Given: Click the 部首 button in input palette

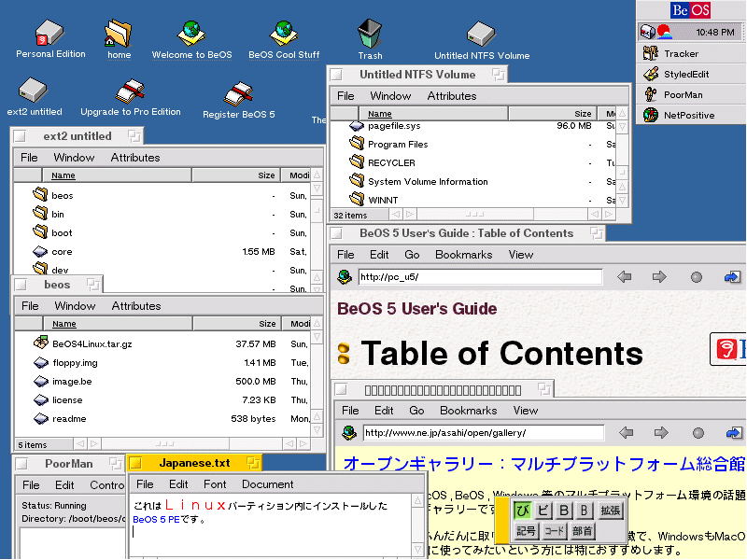Looking at the screenshot, I should (582, 530).
